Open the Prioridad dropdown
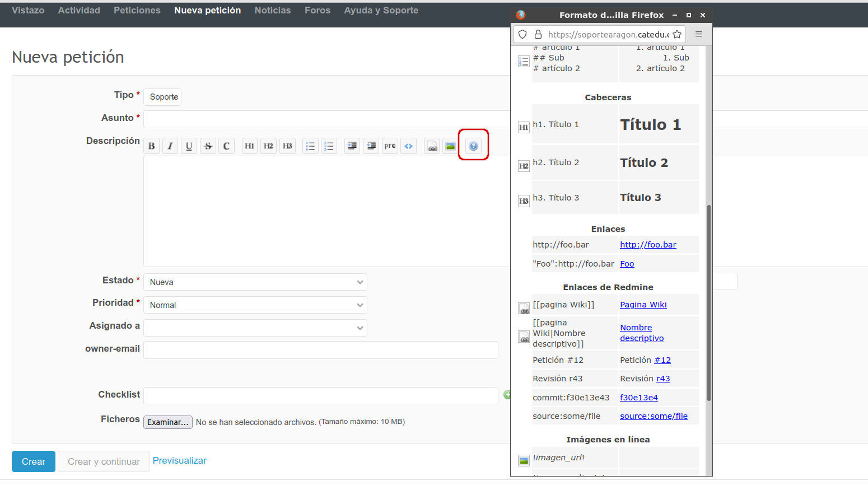 coord(255,305)
